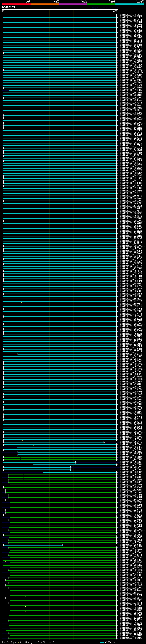The image size is (146, 644).
Task: Click the alignment bar for UniRef100_B9DFK9
Action: [63, 90]
